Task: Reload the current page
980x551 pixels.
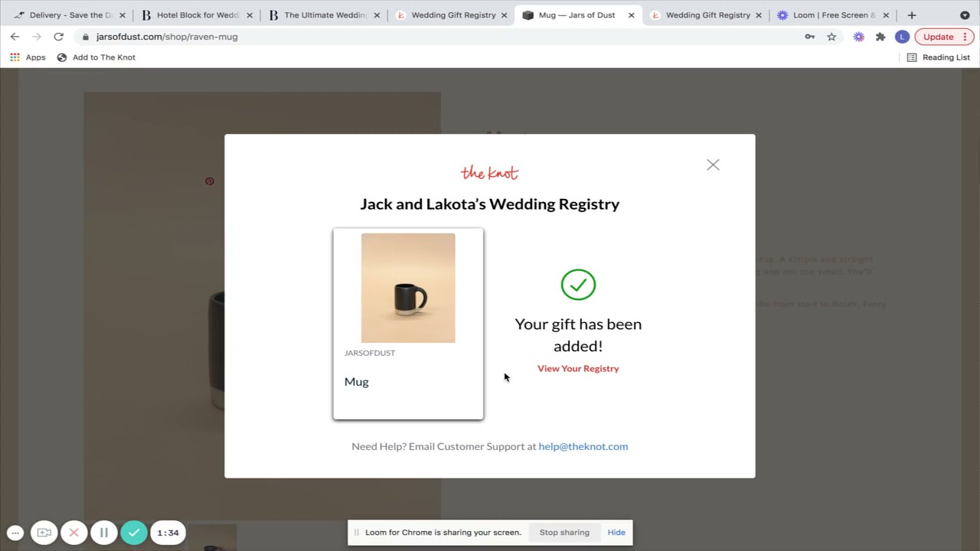Action: (x=58, y=37)
